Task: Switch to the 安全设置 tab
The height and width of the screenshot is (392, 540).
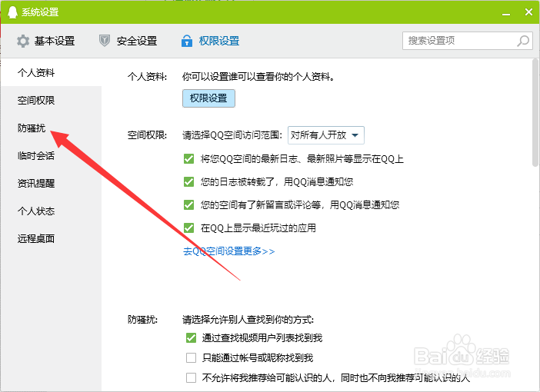Action: click(x=128, y=41)
